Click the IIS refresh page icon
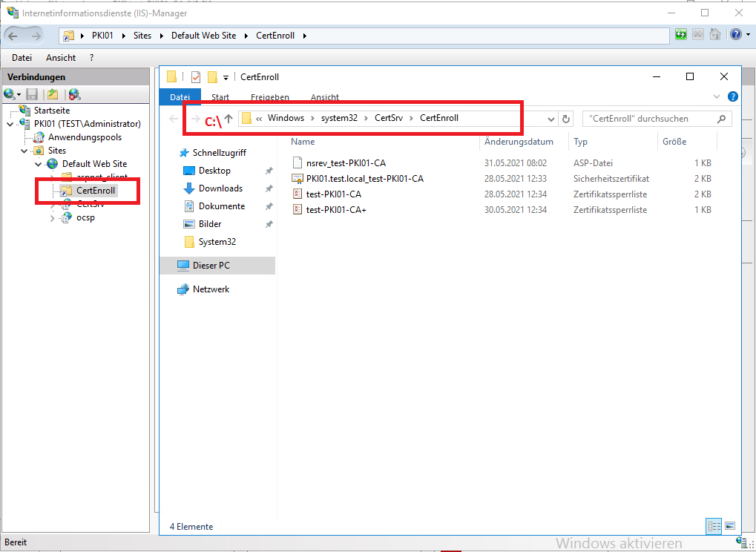Screen dimensions: 756x552 [681, 35]
